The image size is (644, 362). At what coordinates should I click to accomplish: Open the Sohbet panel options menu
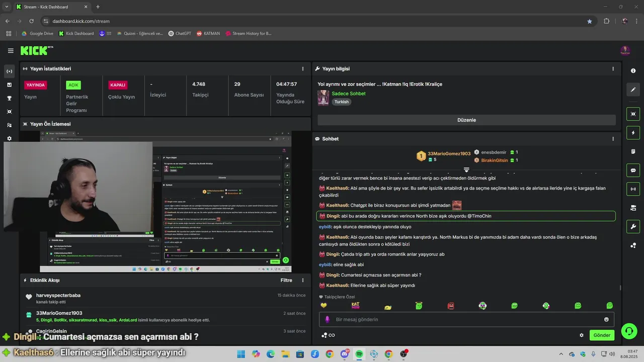point(613,139)
